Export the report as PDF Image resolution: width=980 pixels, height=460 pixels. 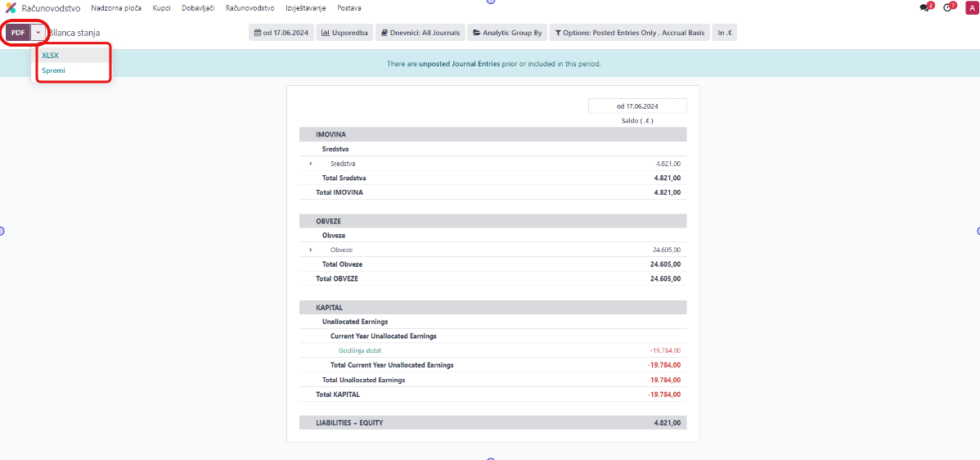[18, 33]
